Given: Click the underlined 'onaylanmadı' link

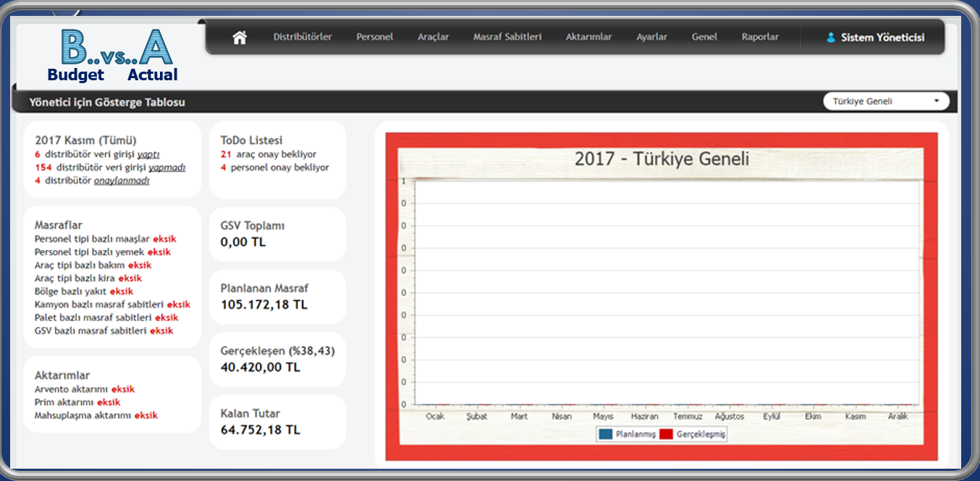Looking at the screenshot, I should [x=122, y=181].
